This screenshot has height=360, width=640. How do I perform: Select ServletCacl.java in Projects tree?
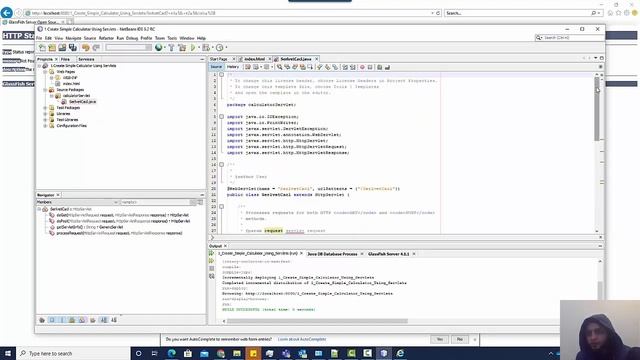(x=82, y=102)
